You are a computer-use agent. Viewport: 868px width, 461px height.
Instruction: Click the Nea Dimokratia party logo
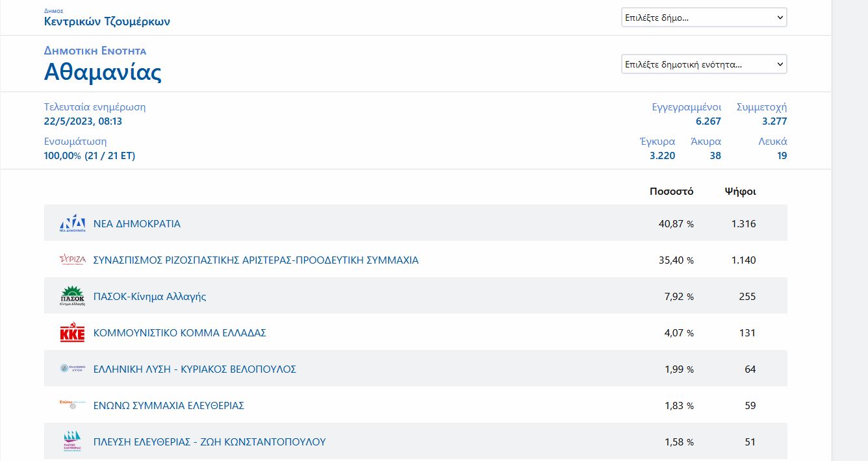72,223
